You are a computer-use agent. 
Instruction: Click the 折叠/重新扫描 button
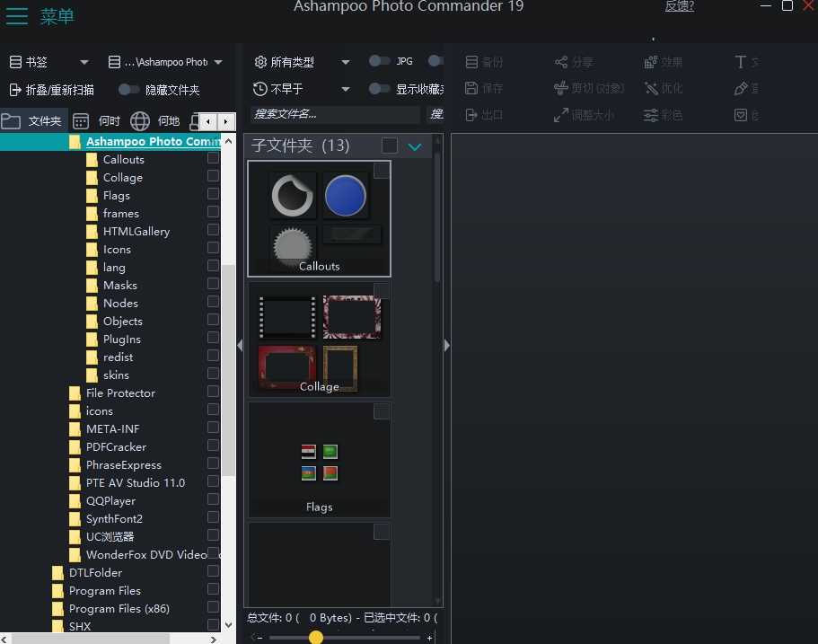(x=52, y=90)
